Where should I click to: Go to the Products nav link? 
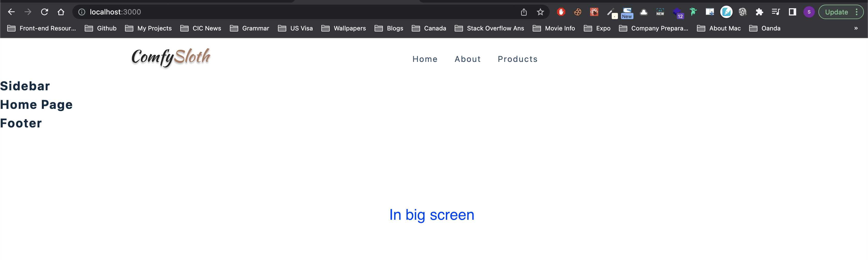(517, 59)
